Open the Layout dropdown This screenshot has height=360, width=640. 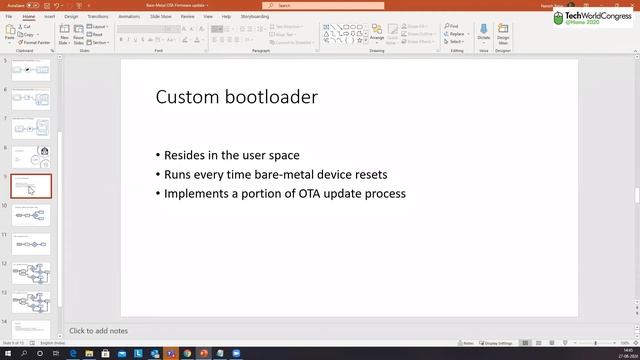tap(98, 27)
